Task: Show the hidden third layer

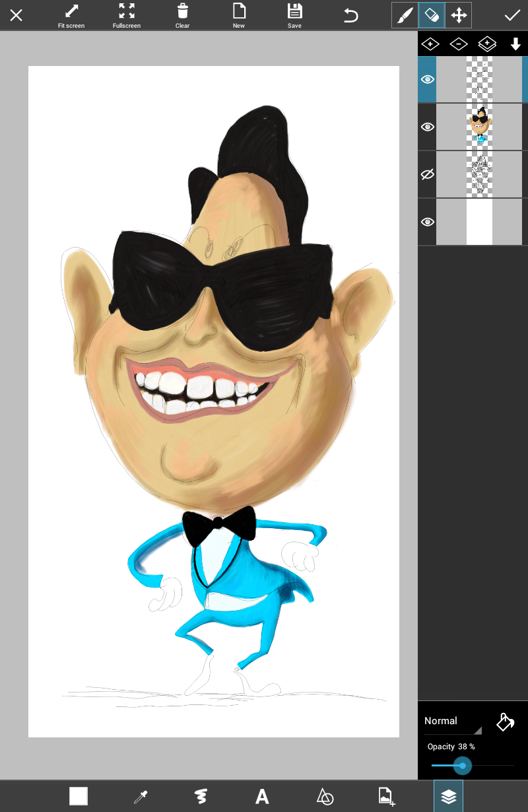Action: (428, 174)
